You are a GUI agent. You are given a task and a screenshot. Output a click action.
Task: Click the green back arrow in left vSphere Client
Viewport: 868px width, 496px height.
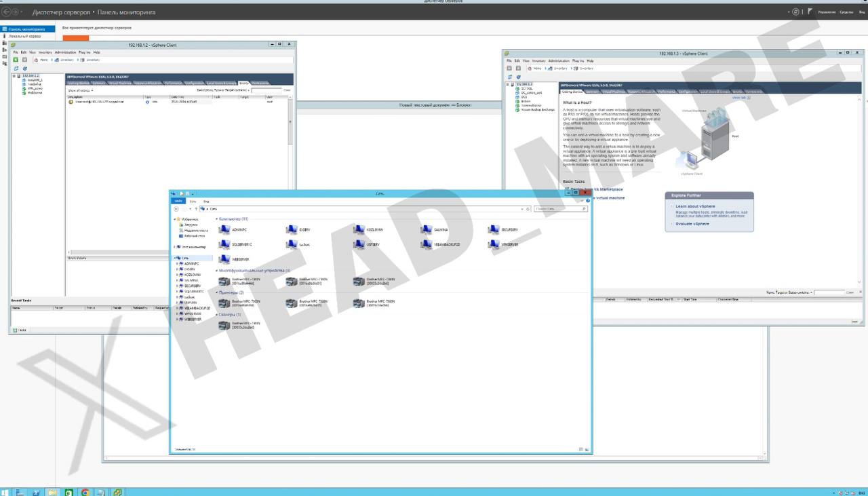coord(16,60)
